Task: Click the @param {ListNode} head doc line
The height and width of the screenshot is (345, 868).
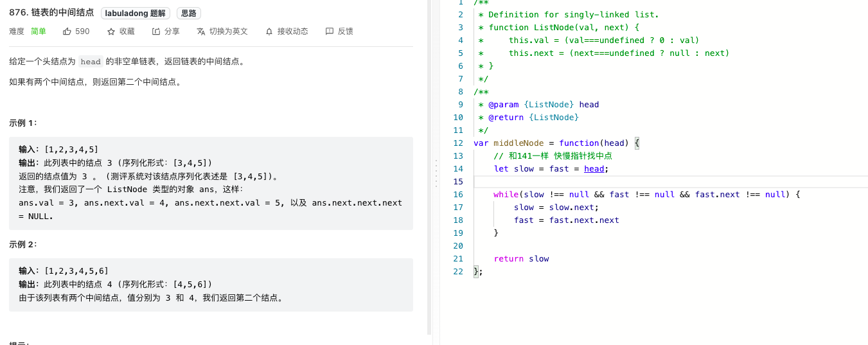Action: pos(538,105)
